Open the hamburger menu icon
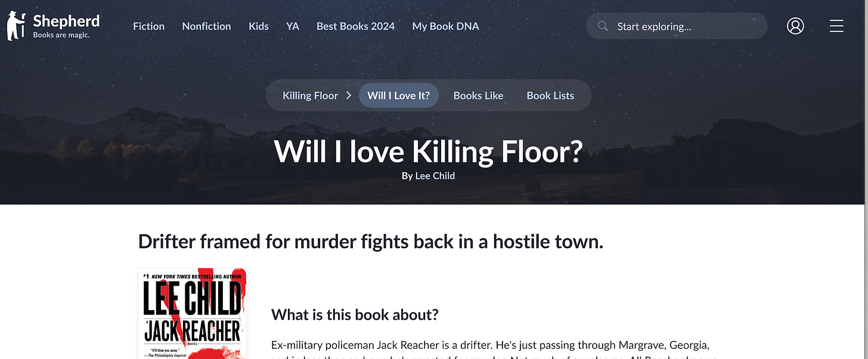The height and width of the screenshot is (359, 868). 836,26
